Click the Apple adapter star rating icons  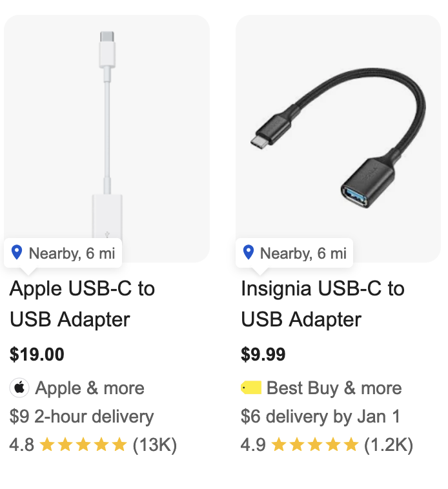84,444
